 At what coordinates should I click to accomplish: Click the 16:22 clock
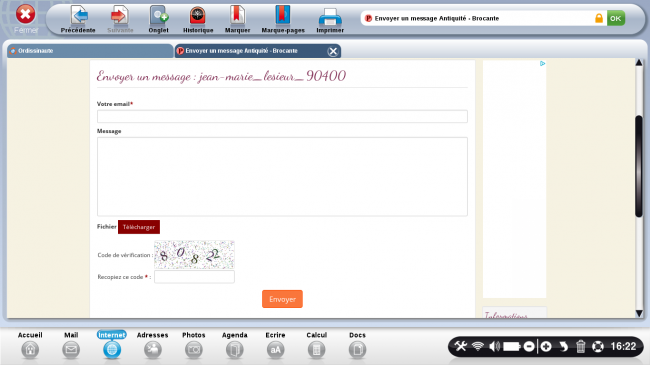pyautogui.click(x=623, y=346)
